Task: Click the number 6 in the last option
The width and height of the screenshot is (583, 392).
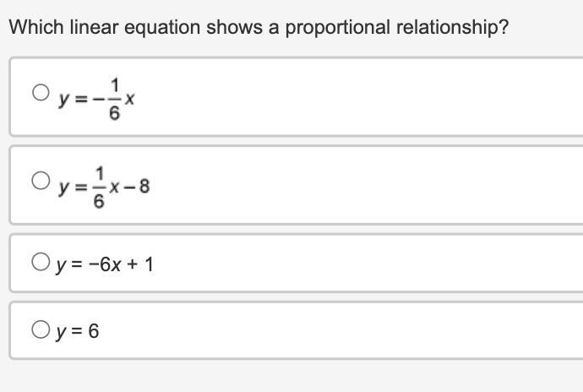Action: pos(94,330)
